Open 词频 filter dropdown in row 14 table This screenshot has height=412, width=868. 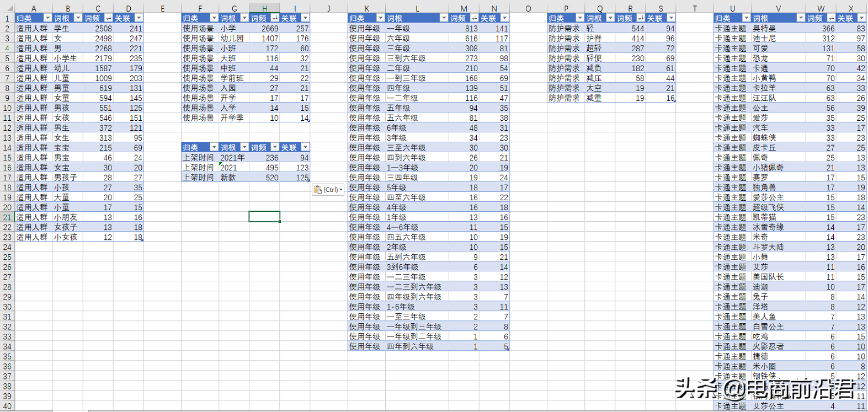pyautogui.click(x=275, y=147)
